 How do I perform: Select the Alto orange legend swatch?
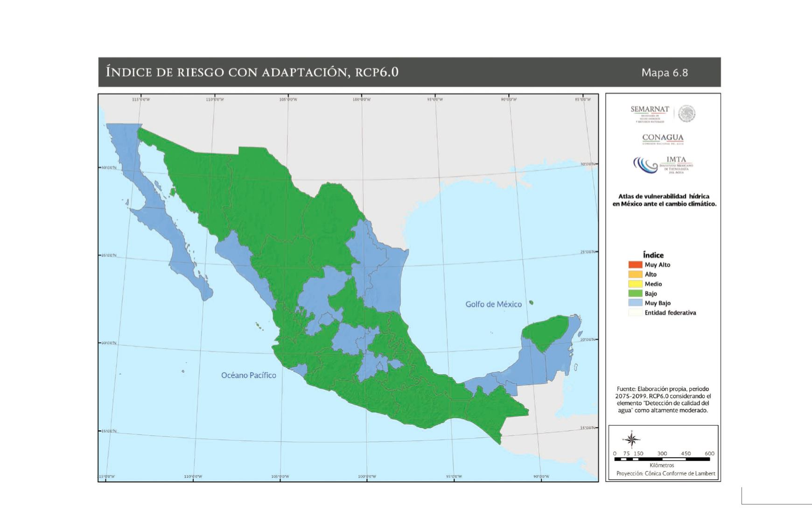[635, 274]
